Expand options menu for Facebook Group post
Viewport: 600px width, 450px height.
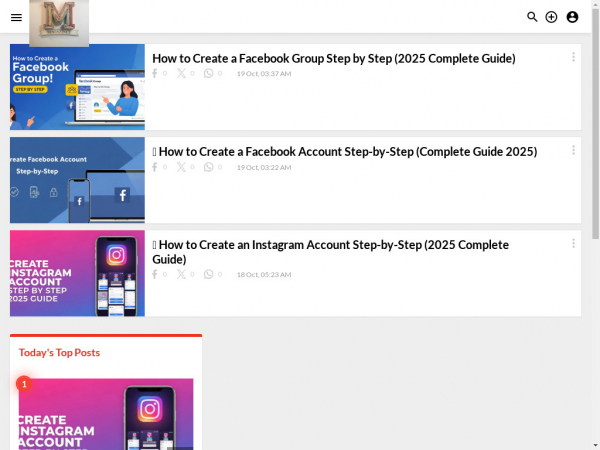click(573, 57)
